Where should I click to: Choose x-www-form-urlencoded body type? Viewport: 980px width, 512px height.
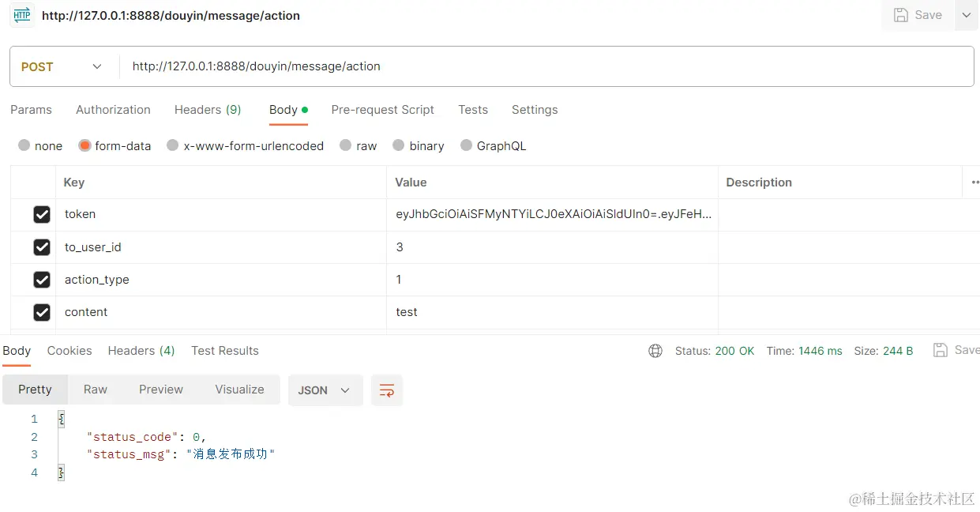point(245,145)
